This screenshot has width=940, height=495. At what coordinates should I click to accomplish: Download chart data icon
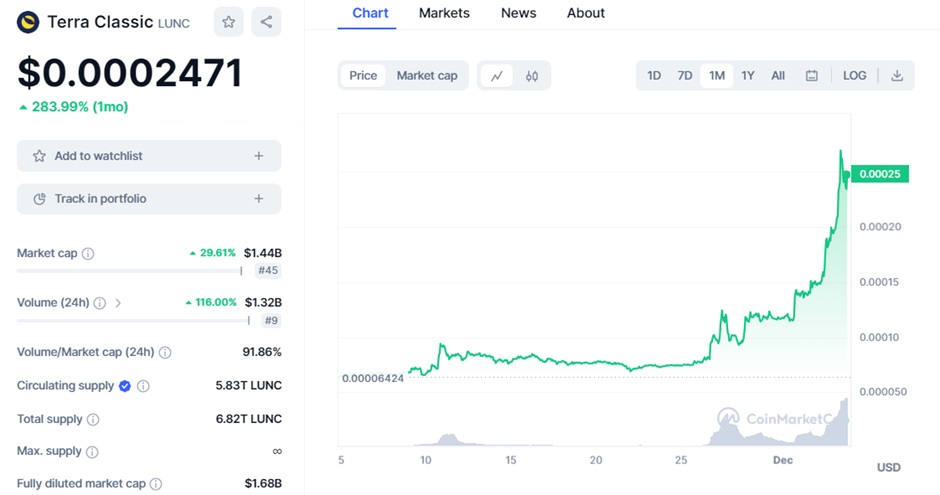pos(897,76)
